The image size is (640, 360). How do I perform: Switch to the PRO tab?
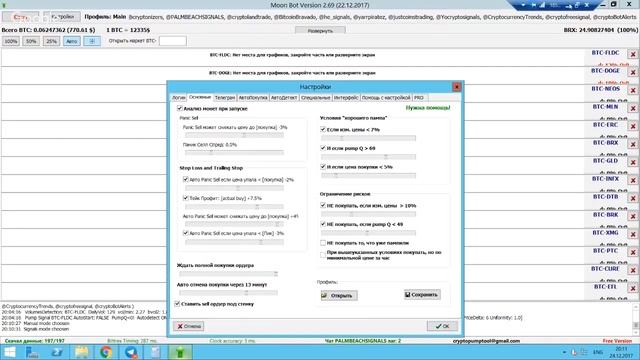(419, 98)
